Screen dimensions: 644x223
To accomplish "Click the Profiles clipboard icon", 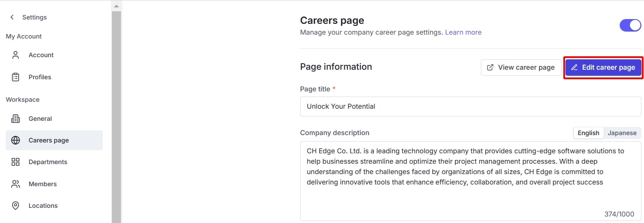I will click(x=16, y=77).
